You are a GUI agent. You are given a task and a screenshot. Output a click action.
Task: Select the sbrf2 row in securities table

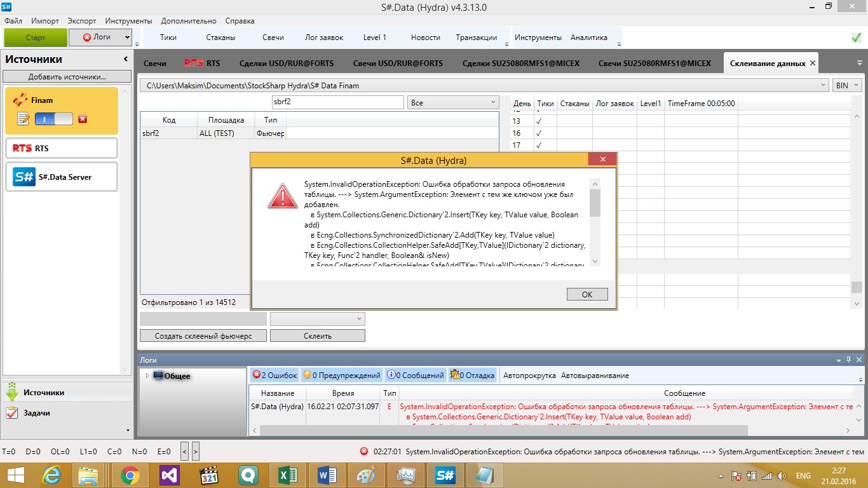[320, 133]
